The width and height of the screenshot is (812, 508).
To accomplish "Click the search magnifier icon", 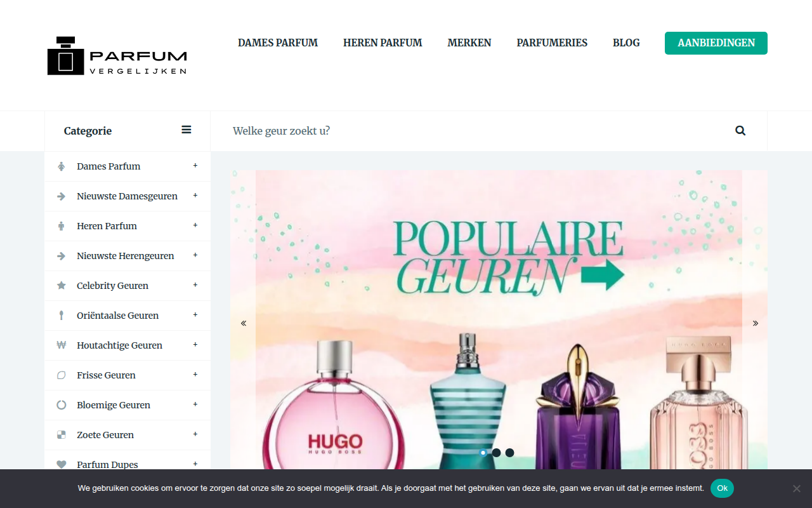I will coord(740,131).
